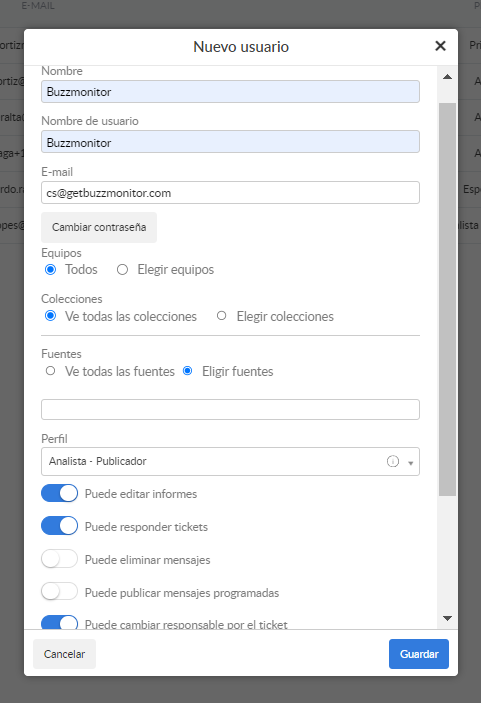Toggle Puede editar informes switch

click(59, 493)
